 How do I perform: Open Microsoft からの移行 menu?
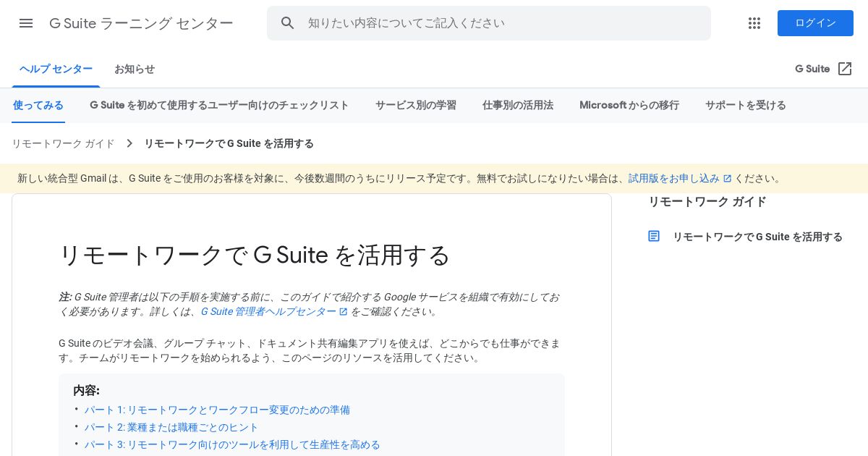click(629, 106)
